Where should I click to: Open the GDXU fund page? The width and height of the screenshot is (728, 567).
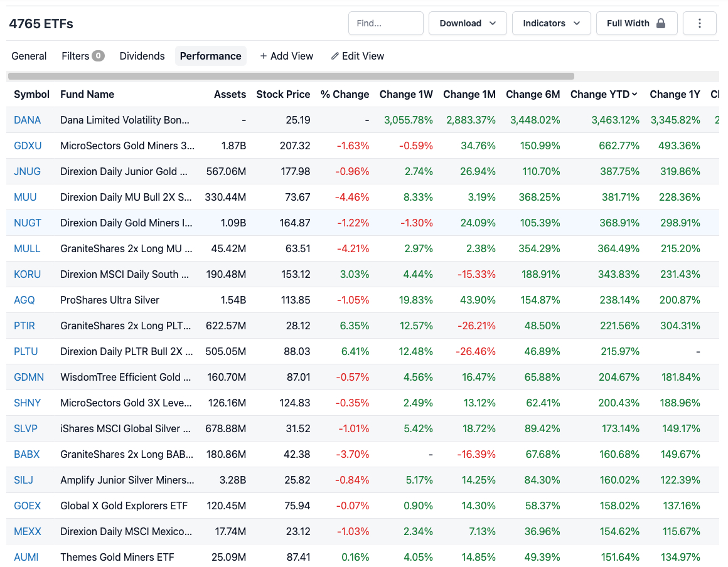pyautogui.click(x=28, y=146)
